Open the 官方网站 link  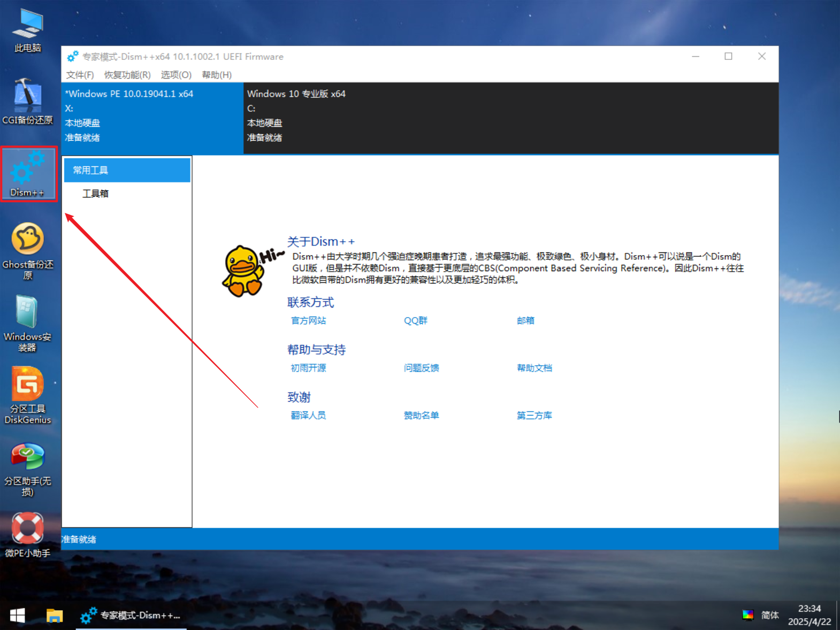(308, 320)
